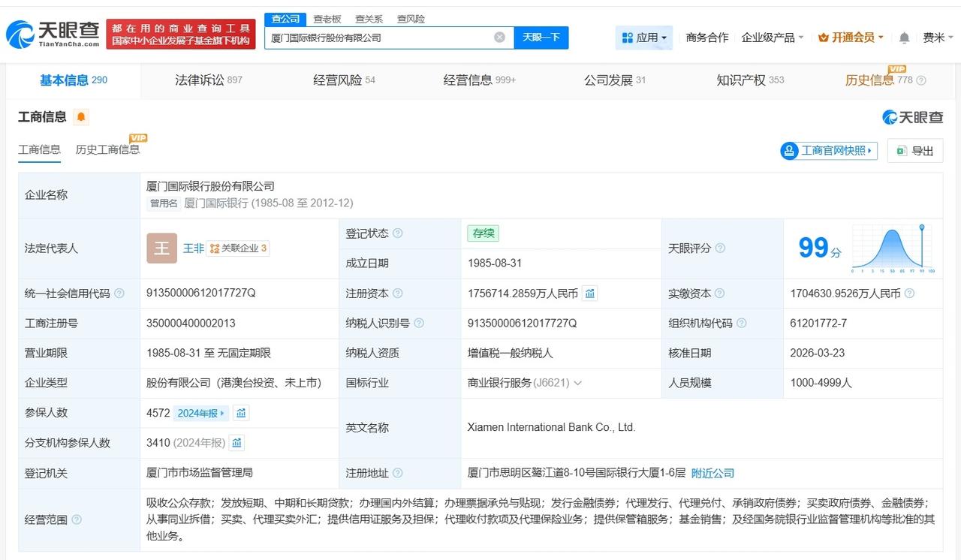Screen dimensions: 961x560
Task: Click help icon next to 天眼评分
Action: pos(720,248)
